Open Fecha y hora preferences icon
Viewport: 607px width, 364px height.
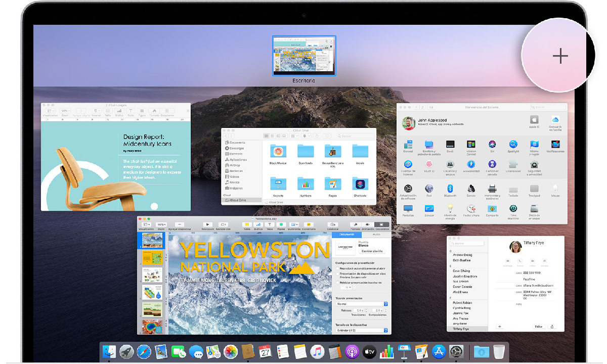click(471, 208)
